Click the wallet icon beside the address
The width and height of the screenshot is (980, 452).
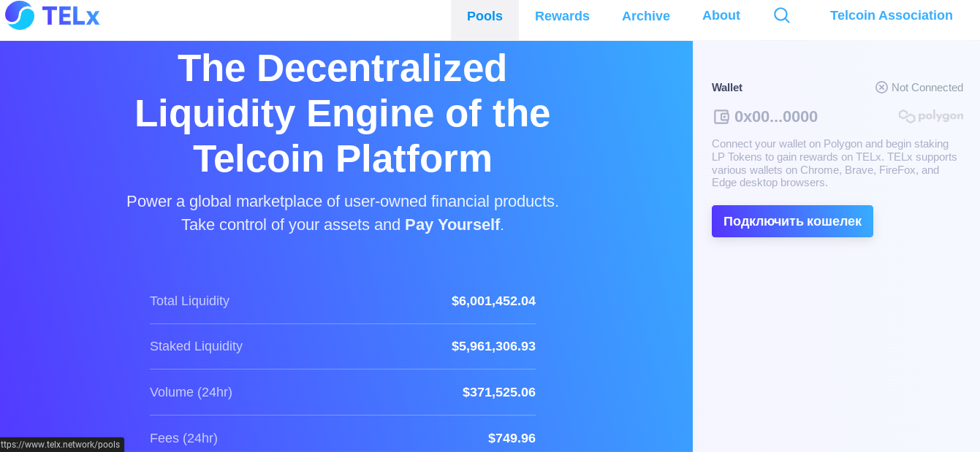click(721, 117)
